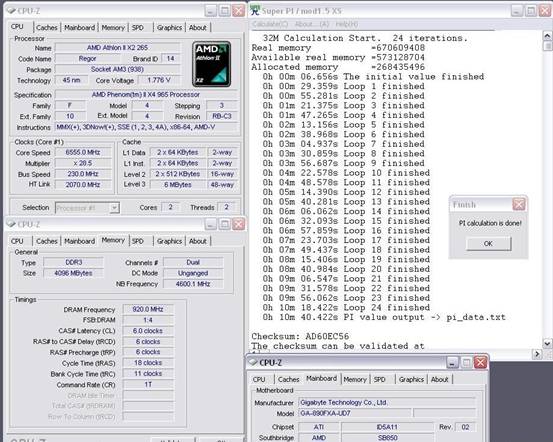553x442 pixels.
Task: Click the Specification AMD Phenom II X4 965 field
Action: click(146, 95)
